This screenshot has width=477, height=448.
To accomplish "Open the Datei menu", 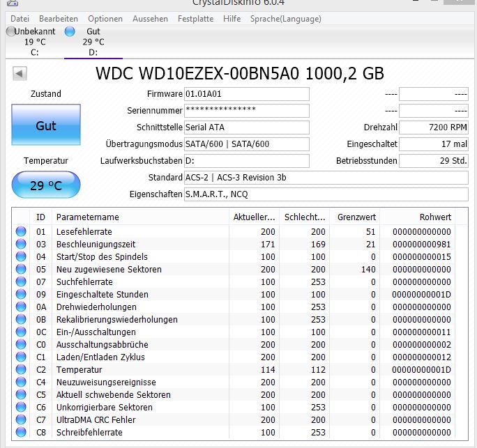I will pyautogui.click(x=20, y=19).
